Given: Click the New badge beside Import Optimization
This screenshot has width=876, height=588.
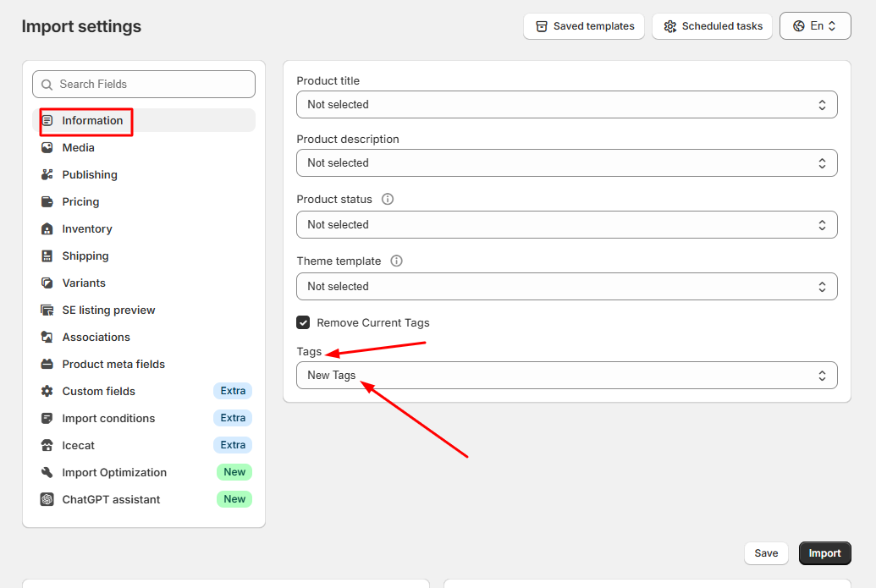Looking at the screenshot, I should click(234, 472).
